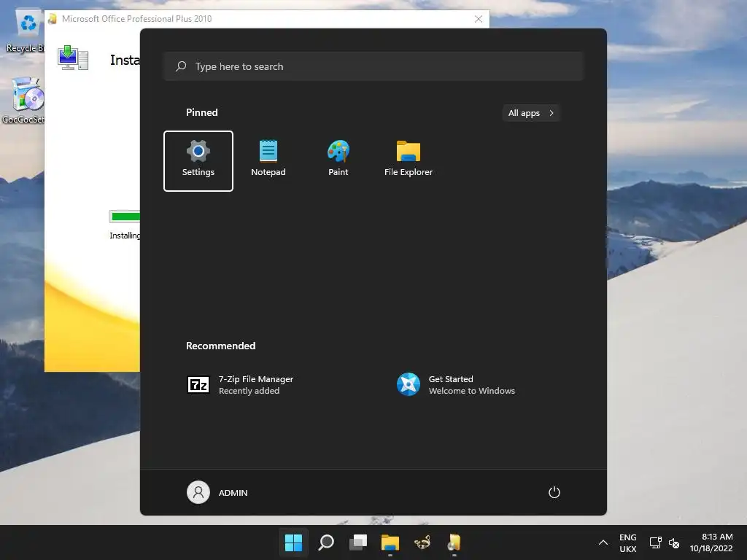Screen dimensions: 747x560
Task: Click the Microsoft Office Professional Plus 2010 title
Action: (x=136, y=18)
